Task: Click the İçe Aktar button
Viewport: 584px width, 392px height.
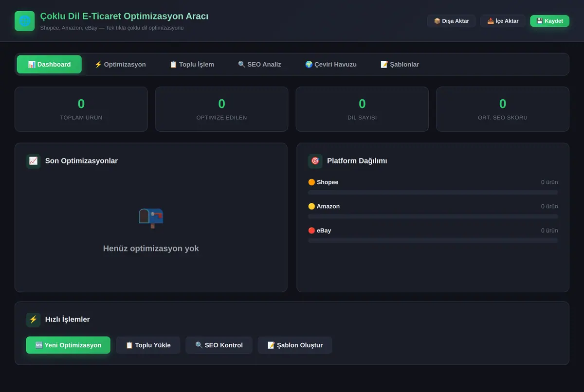Action: pos(503,21)
